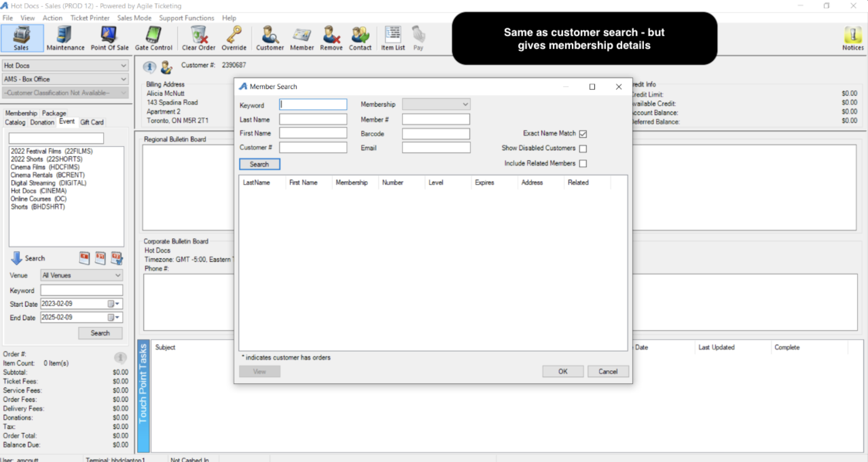Open the Ticket Printer menu
Viewport: 868px width, 462px height.
(x=90, y=18)
